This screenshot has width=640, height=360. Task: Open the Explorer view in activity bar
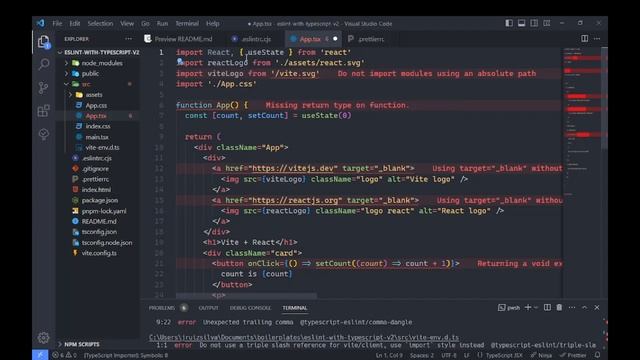coord(44,42)
